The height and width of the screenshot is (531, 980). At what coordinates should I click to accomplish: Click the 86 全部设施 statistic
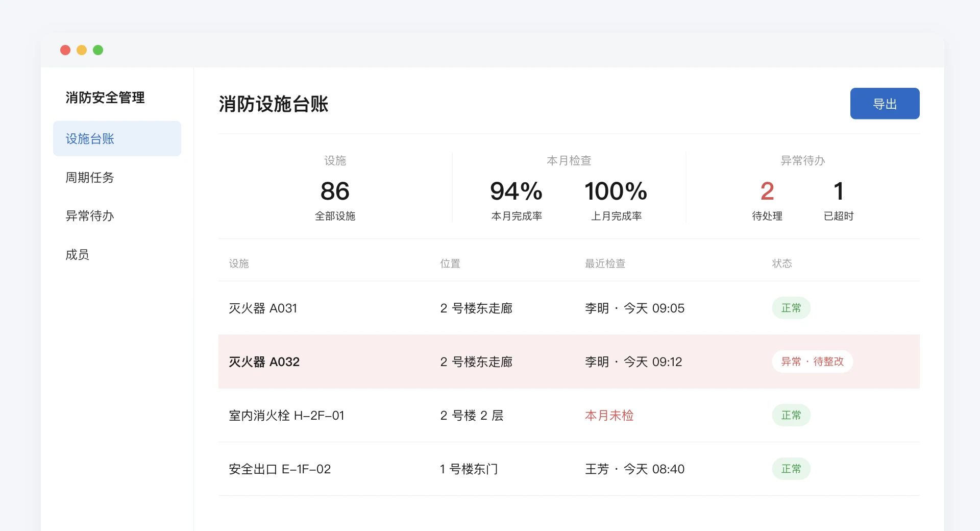[335, 200]
